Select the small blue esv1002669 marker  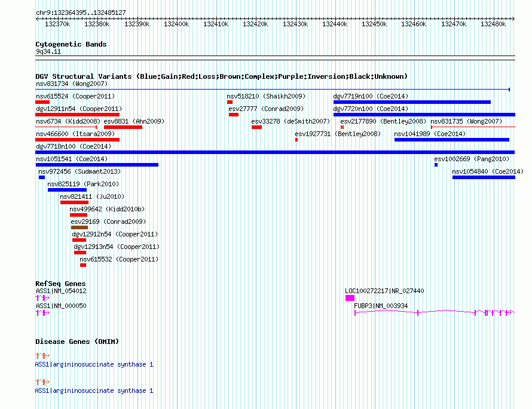coord(436,165)
